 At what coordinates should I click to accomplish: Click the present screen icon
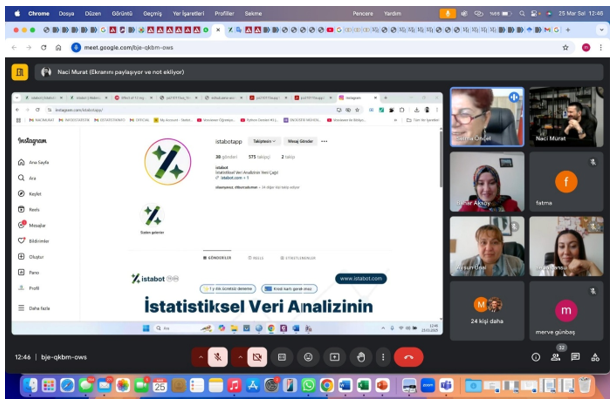click(x=334, y=356)
